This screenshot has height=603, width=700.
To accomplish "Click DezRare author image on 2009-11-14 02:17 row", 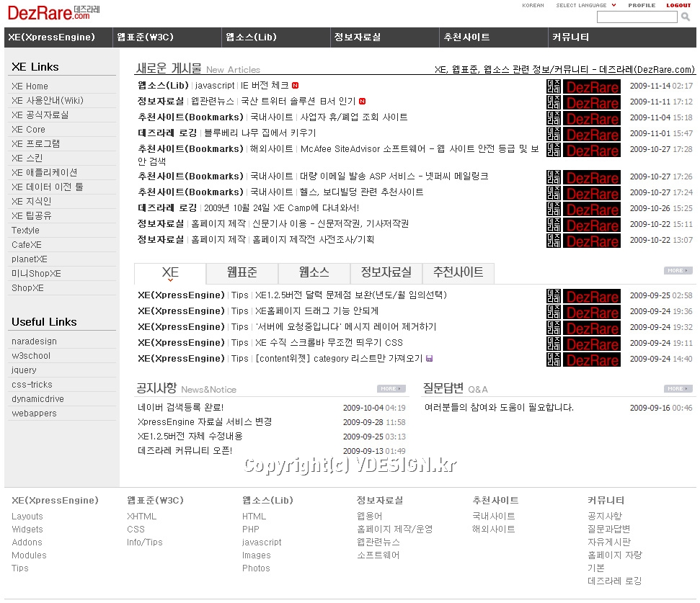I will click(583, 86).
